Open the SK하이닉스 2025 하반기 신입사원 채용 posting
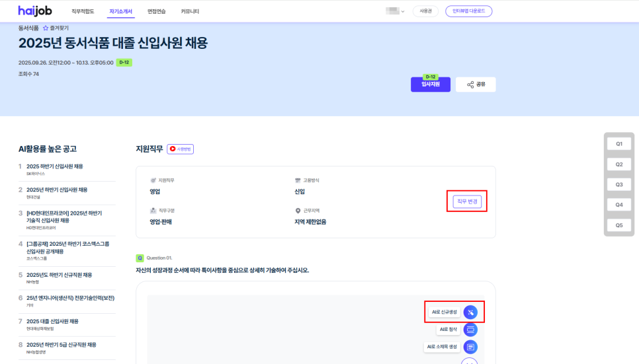Image resolution: width=639 pixels, height=364 pixels. (x=54, y=166)
